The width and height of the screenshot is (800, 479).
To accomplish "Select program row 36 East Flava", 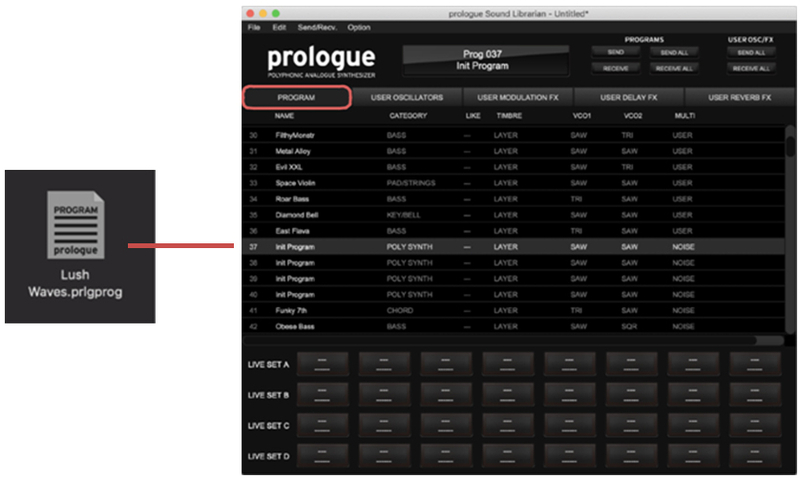I will pos(514,231).
